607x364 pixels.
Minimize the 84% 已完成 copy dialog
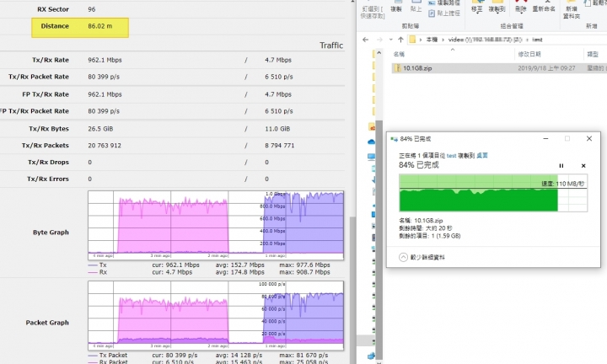545,138
